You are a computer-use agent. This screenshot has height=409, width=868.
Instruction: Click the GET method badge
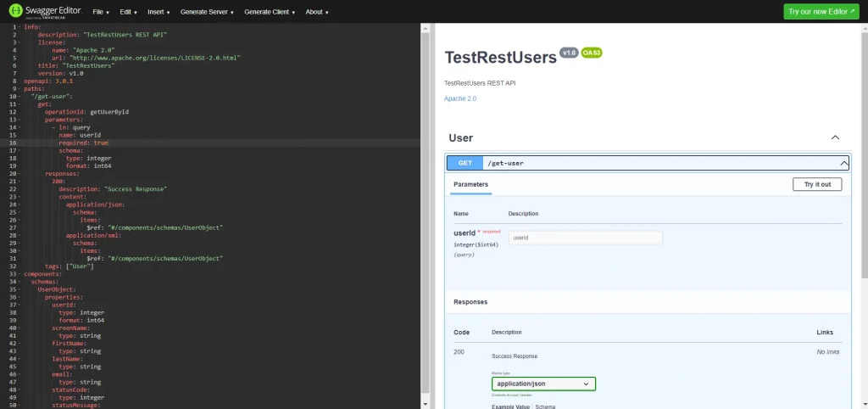[x=465, y=163]
